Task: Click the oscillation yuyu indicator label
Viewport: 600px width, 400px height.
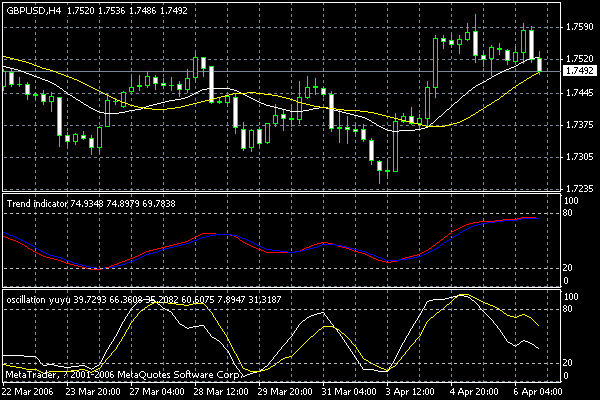Action: point(144,300)
